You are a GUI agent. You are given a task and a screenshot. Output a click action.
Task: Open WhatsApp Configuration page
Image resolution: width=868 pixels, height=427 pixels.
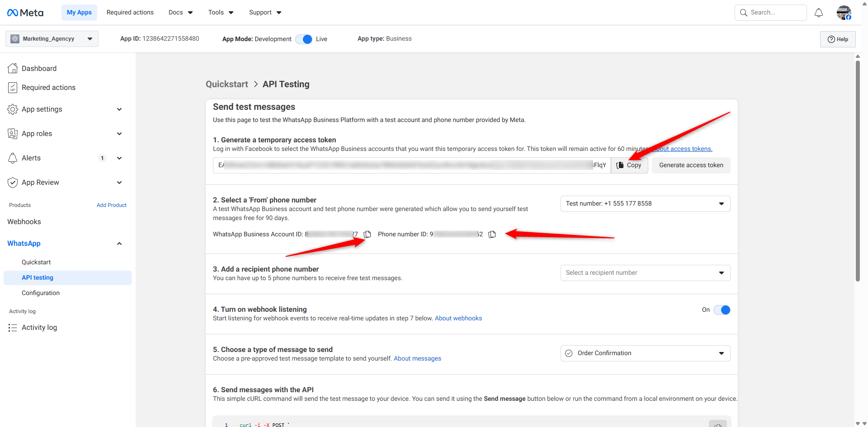point(41,293)
